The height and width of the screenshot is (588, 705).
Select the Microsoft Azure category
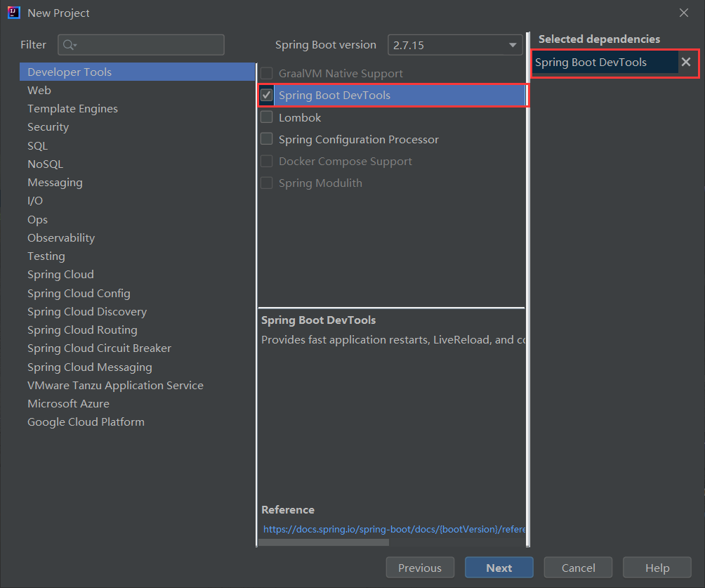[68, 403]
